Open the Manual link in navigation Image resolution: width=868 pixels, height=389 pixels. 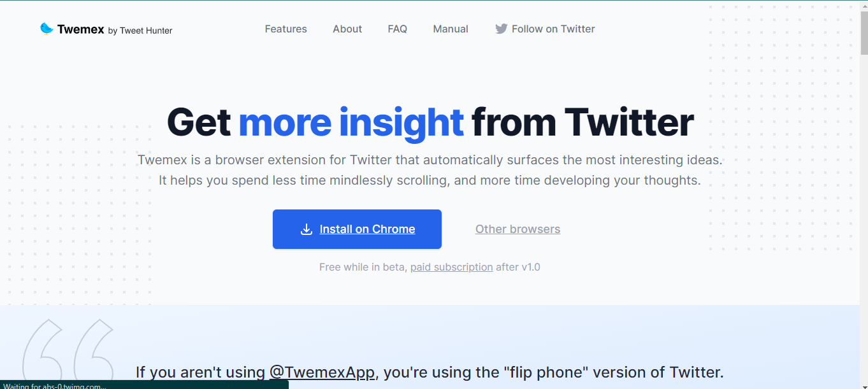click(x=451, y=29)
